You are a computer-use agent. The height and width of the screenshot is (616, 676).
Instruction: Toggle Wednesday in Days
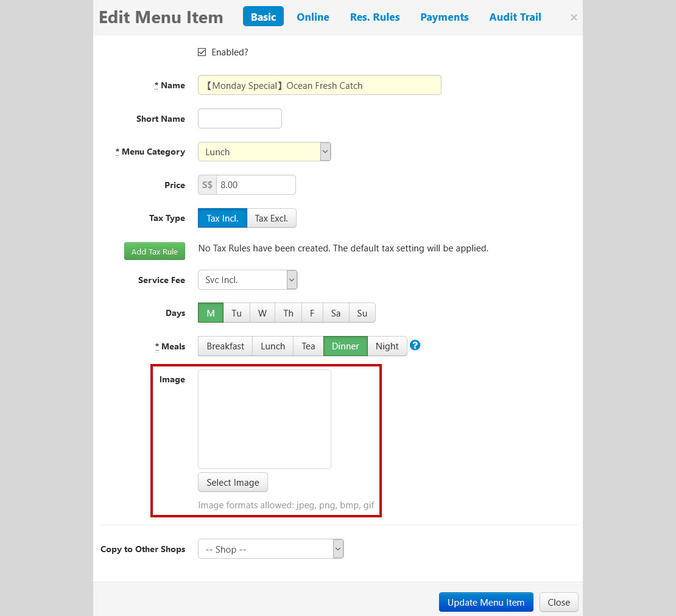262,313
